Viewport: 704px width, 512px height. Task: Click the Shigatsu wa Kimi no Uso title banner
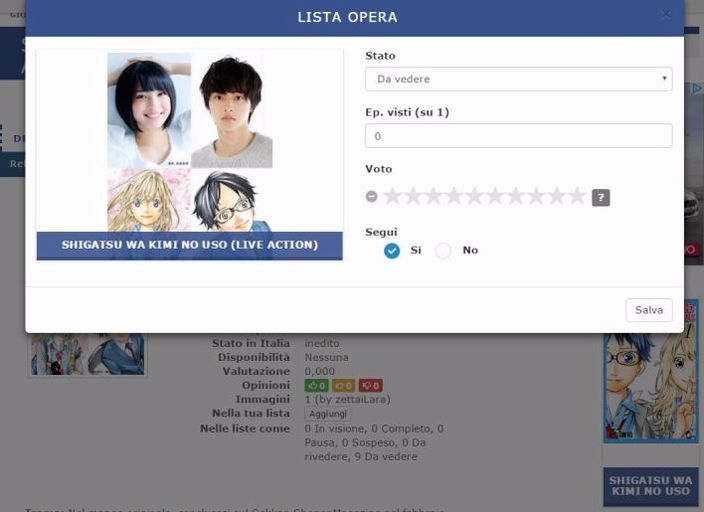click(x=189, y=245)
